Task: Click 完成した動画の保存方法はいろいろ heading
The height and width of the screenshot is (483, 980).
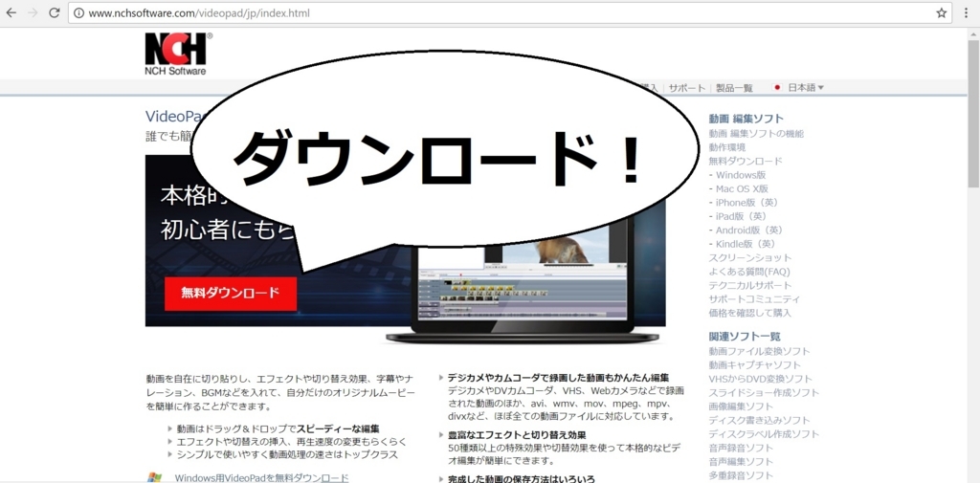Action: coord(522,479)
